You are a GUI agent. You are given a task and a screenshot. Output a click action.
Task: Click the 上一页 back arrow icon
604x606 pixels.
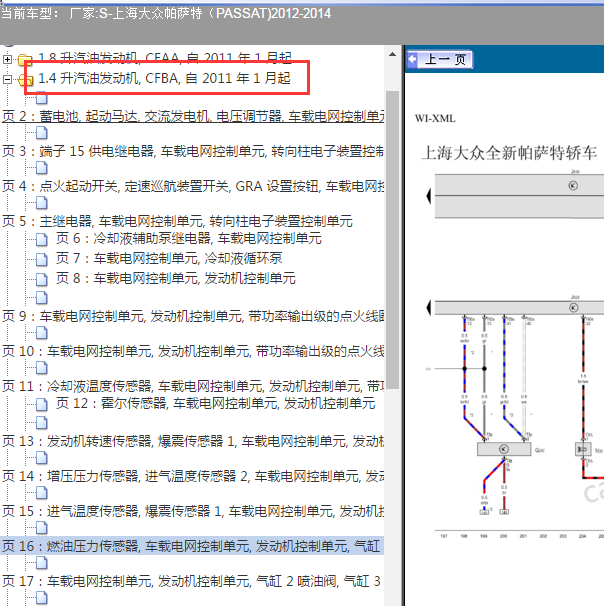413,60
